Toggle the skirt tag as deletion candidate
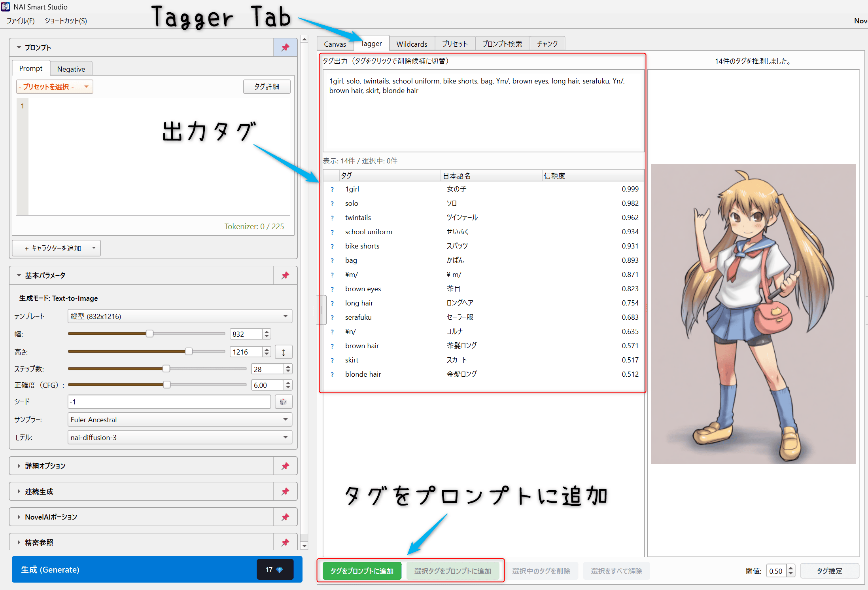Screen dimensions: 868x590 [351, 360]
